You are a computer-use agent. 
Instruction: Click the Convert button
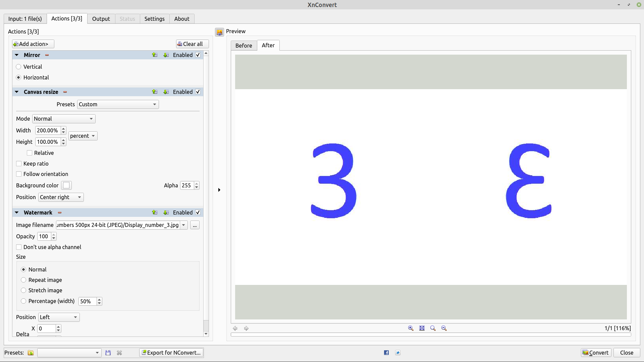[596, 353]
